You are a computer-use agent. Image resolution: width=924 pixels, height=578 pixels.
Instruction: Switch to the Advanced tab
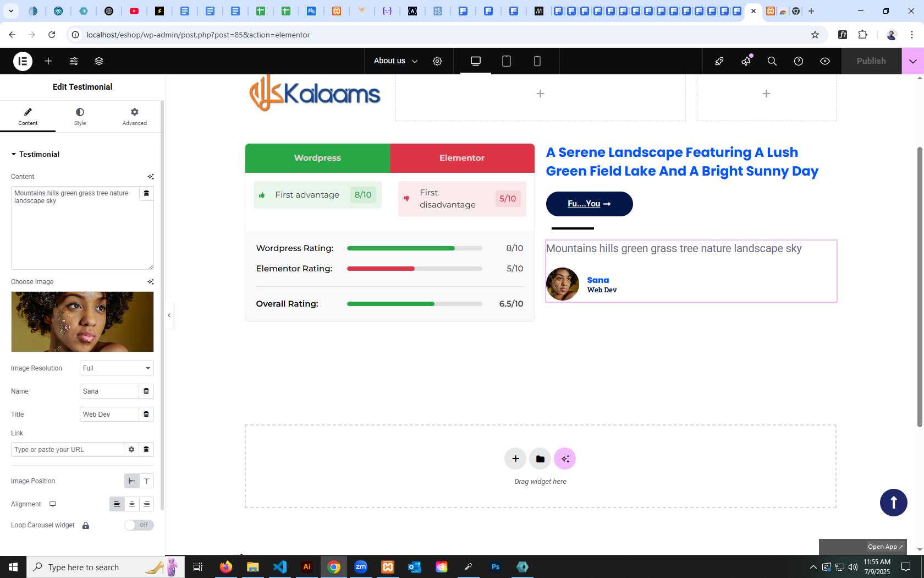(x=134, y=117)
